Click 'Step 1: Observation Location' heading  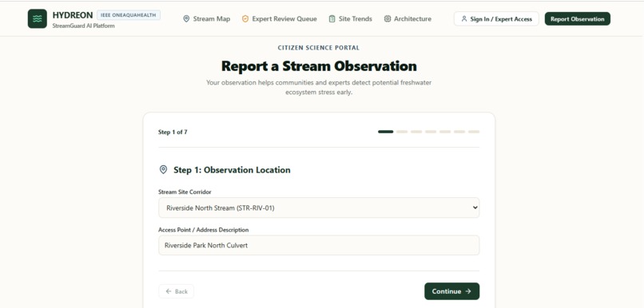tap(232, 170)
